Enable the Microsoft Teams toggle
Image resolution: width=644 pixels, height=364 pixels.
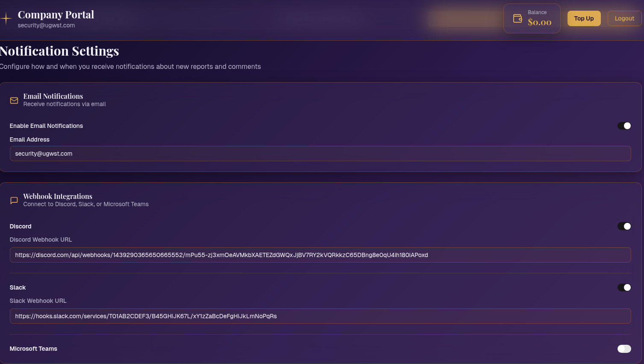click(x=624, y=349)
